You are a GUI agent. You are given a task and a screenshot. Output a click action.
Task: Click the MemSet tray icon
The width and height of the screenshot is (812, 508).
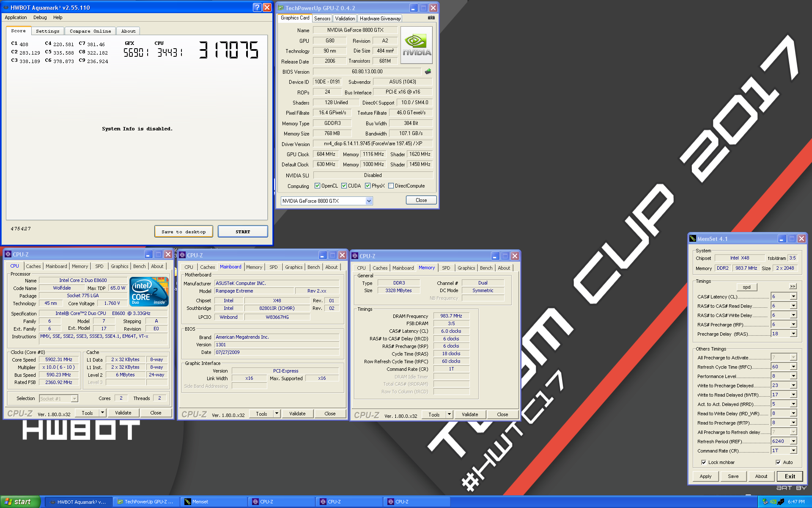click(781, 502)
